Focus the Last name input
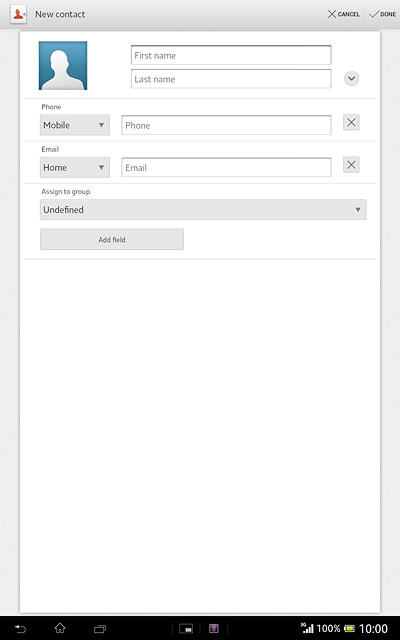Viewport: 400px width, 640px height. click(x=231, y=79)
